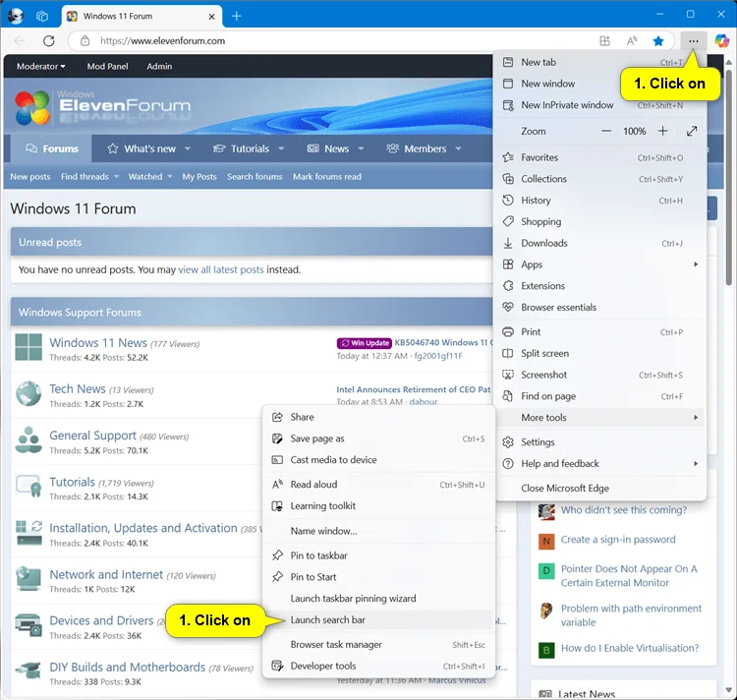Viewport: 737px width, 700px height.
Task: Select Save page as
Action: click(x=378, y=438)
